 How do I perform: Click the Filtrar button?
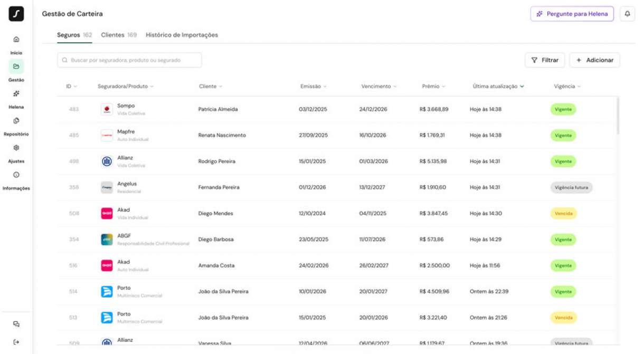(544, 60)
